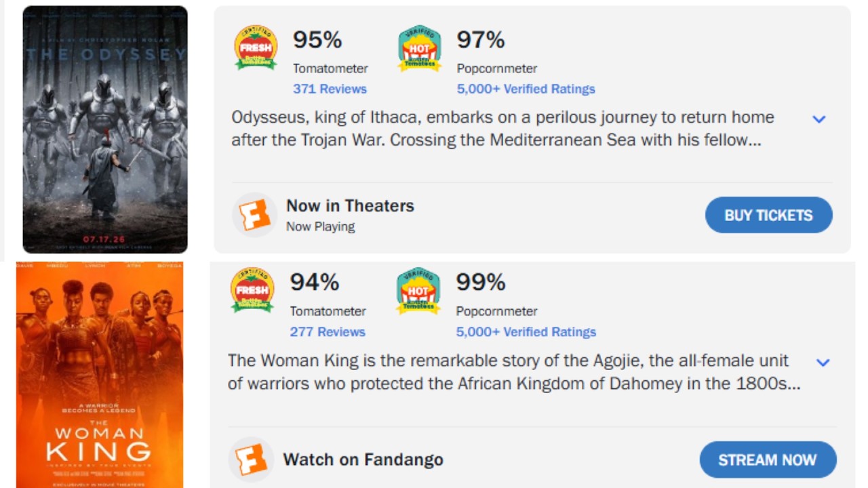Open The Woman King movie poster

click(100, 375)
